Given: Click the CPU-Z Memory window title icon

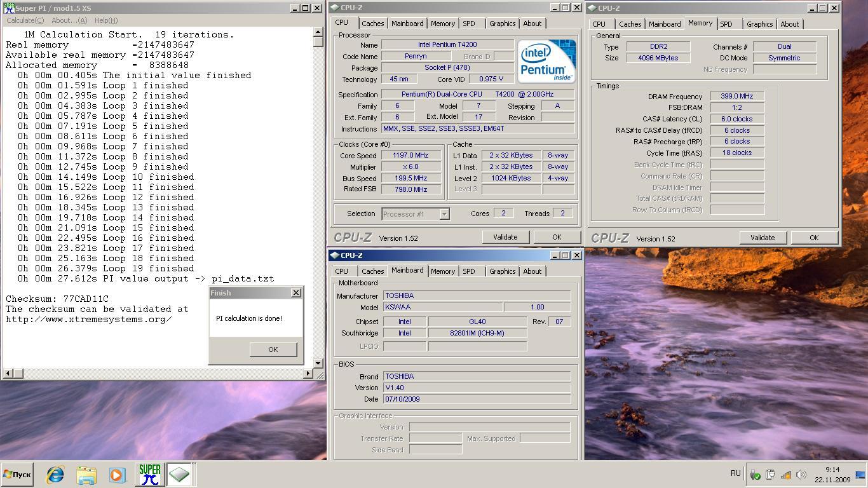Looking at the screenshot, I should [x=592, y=8].
